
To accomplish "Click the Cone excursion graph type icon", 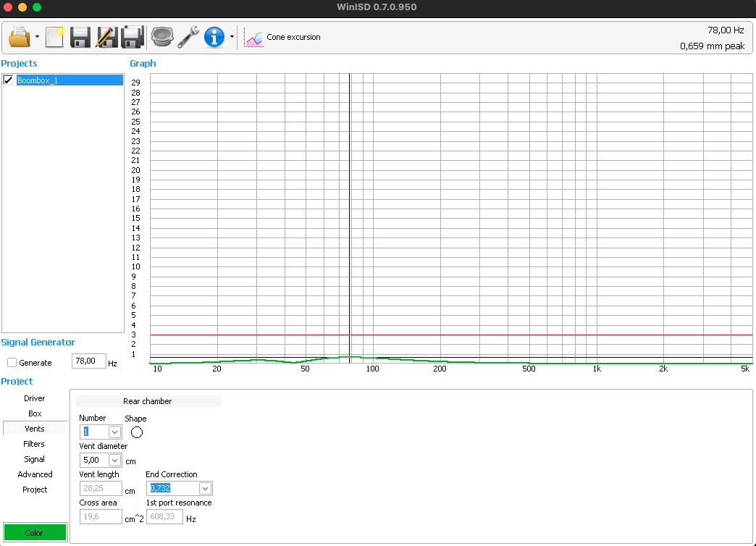I will [253, 38].
